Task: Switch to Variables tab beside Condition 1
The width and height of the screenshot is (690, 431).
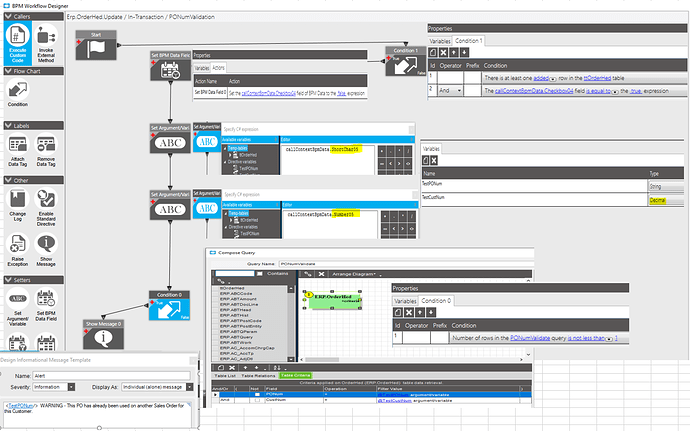Action: (440, 41)
